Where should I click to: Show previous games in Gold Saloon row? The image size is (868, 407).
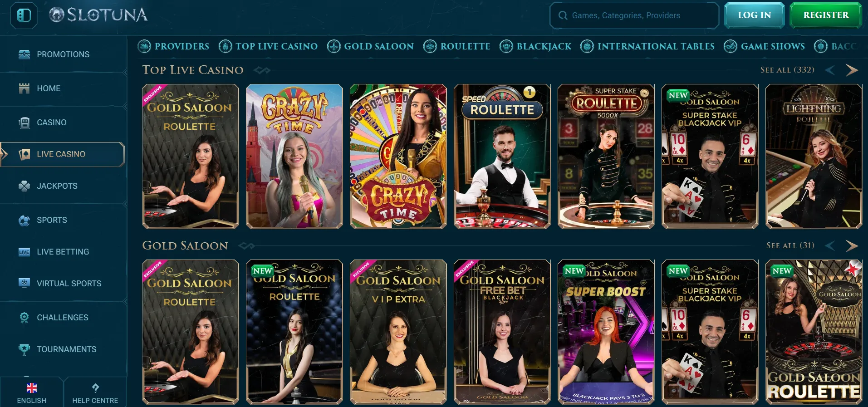click(830, 245)
